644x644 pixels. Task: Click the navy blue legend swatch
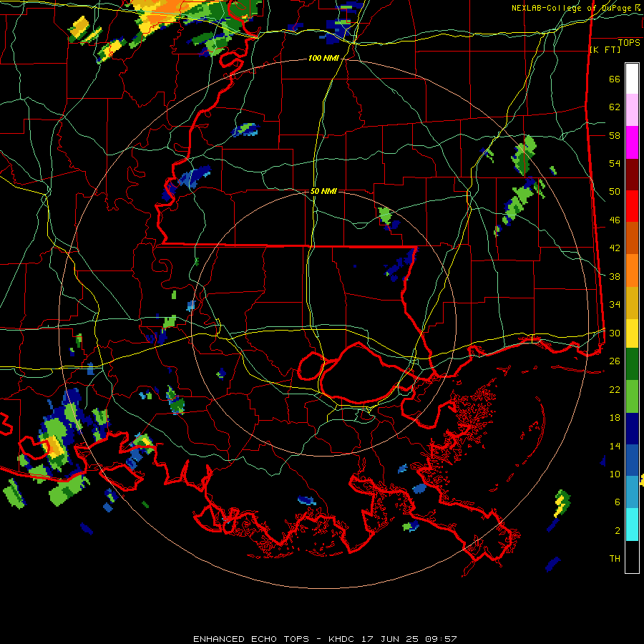click(x=632, y=429)
